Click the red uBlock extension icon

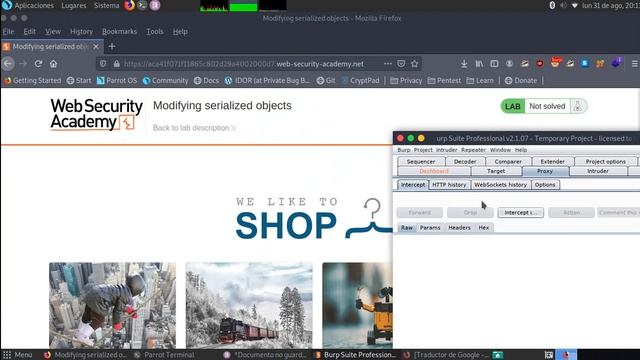(540, 64)
